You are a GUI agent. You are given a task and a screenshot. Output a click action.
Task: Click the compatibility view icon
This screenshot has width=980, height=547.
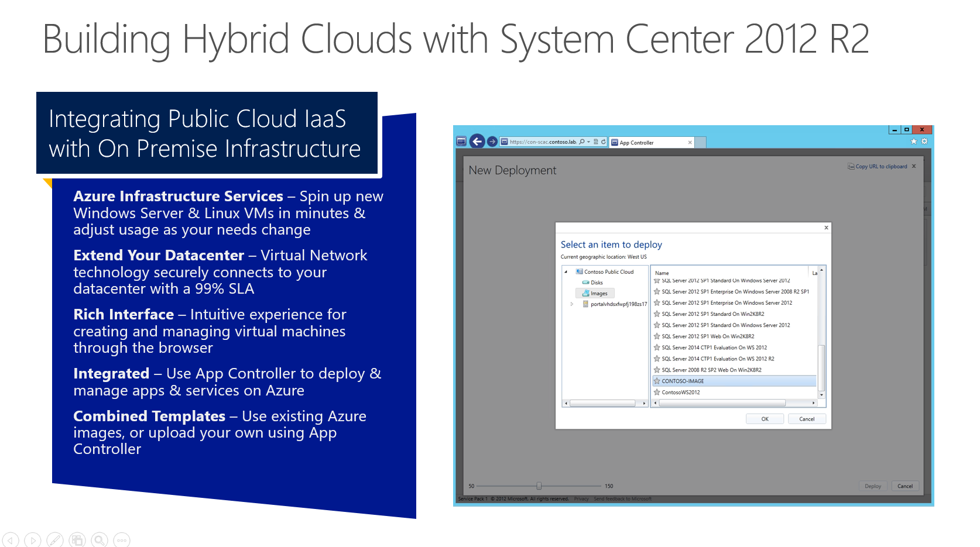tap(596, 142)
